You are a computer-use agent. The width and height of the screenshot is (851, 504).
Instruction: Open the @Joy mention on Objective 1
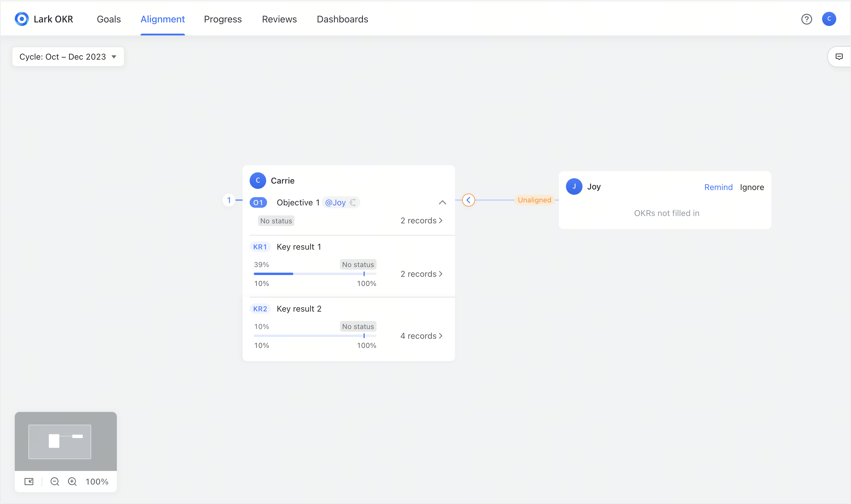point(336,202)
